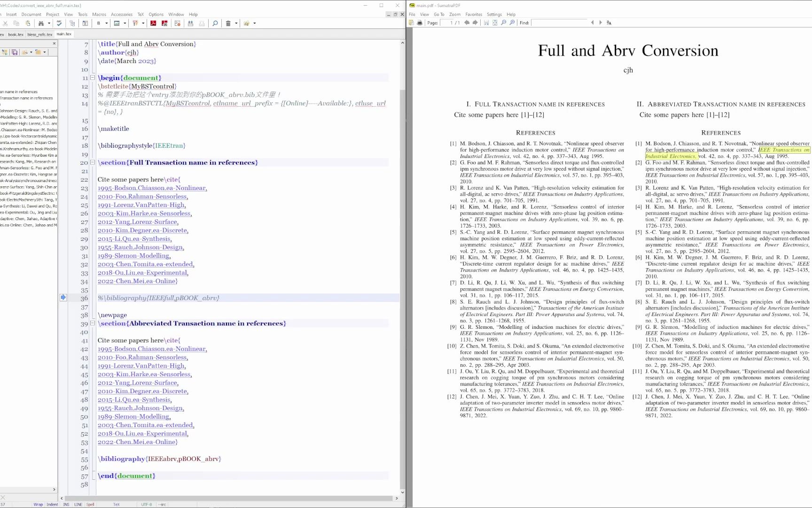Click the trash can erase output files icon
812x508 pixels.
coord(228,23)
